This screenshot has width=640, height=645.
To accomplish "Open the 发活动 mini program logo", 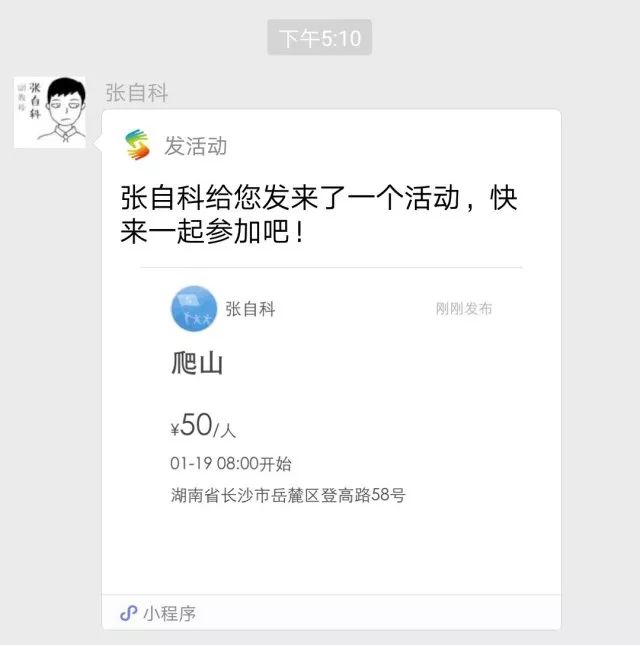I will click(x=137, y=146).
